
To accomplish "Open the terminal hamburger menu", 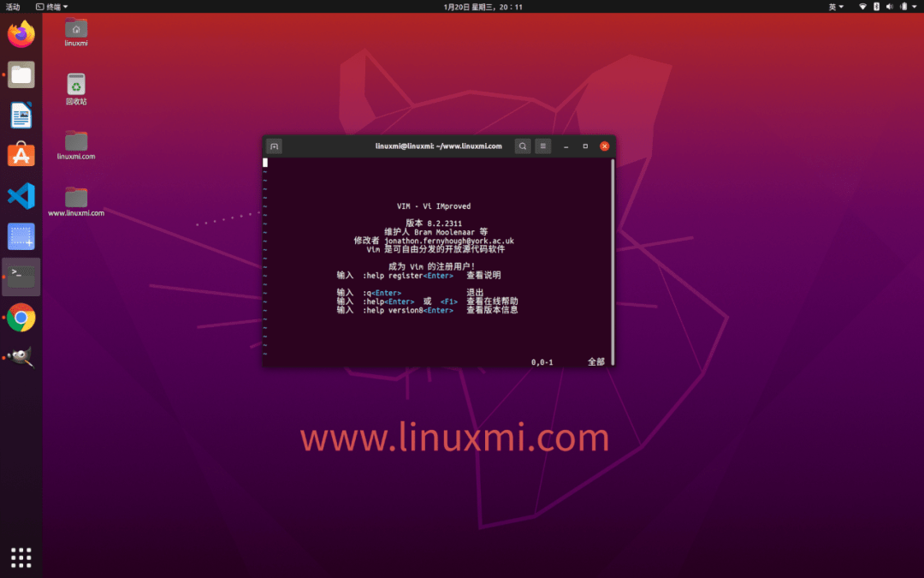I will click(542, 146).
